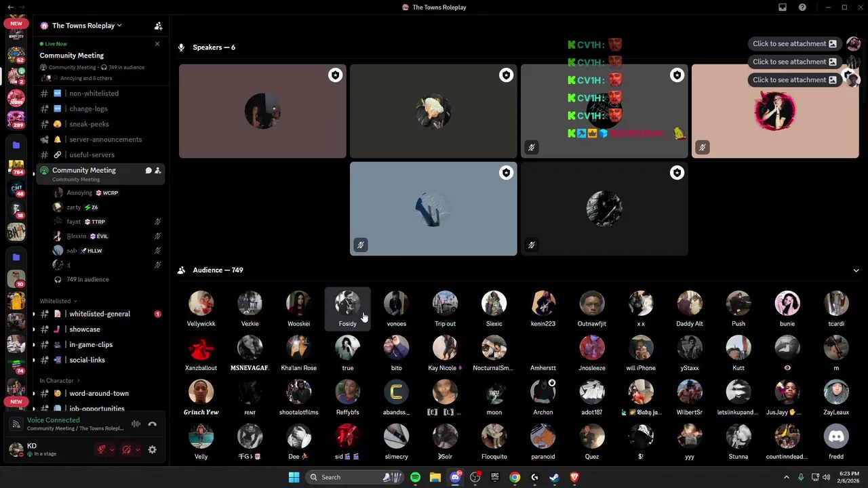Click the moderator badge on the bottom-right speaker tile
The height and width of the screenshot is (488, 868).
click(x=677, y=173)
